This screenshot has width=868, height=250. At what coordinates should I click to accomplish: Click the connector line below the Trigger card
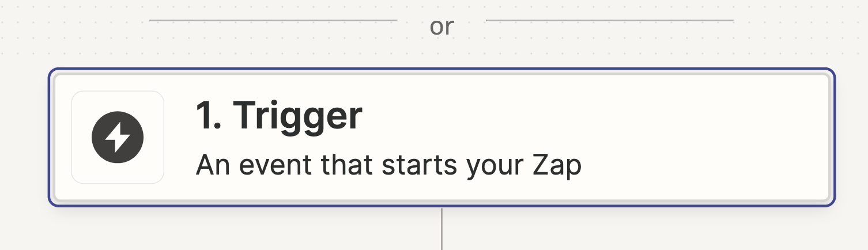tap(441, 229)
